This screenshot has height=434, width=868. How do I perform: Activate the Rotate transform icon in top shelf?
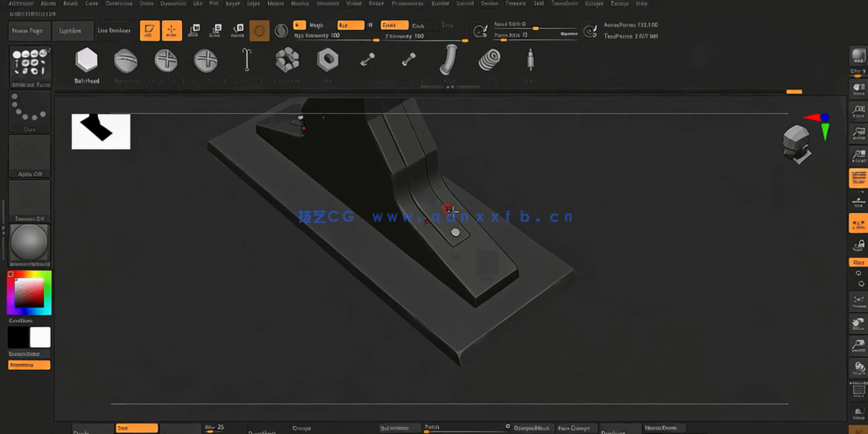(237, 31)
